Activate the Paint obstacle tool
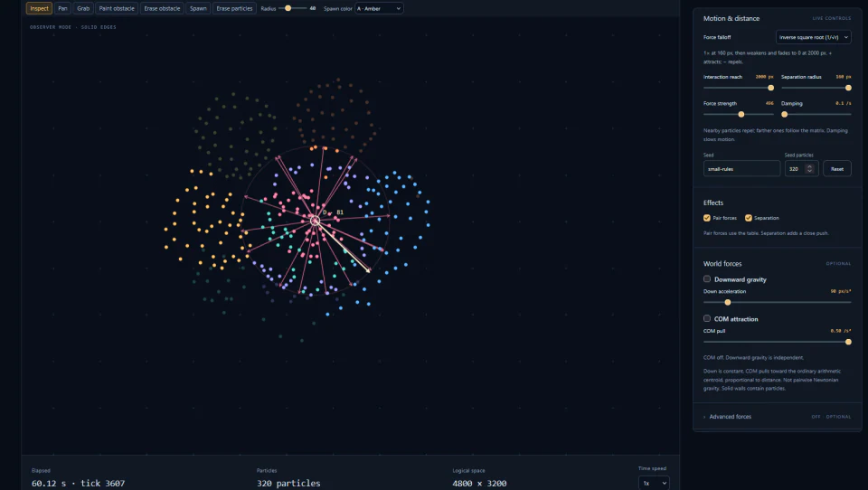The height and width of the screenshot is (490, 868). tap(117, 8)
